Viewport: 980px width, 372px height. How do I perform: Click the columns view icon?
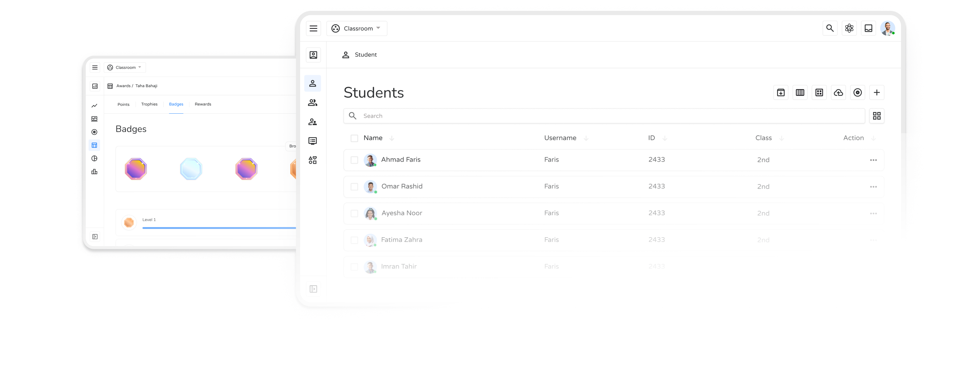point(800,93)
